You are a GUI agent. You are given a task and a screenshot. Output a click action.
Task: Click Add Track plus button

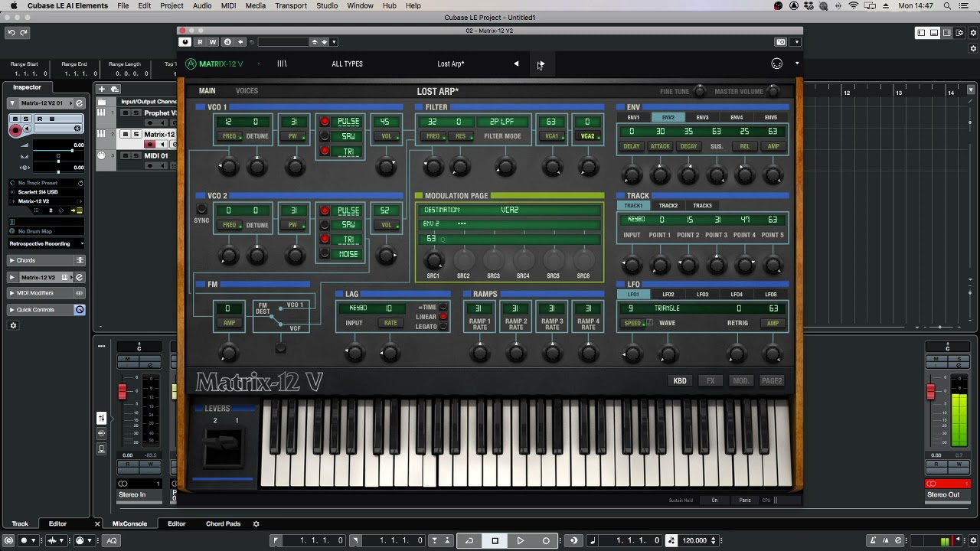pos(101,90)
